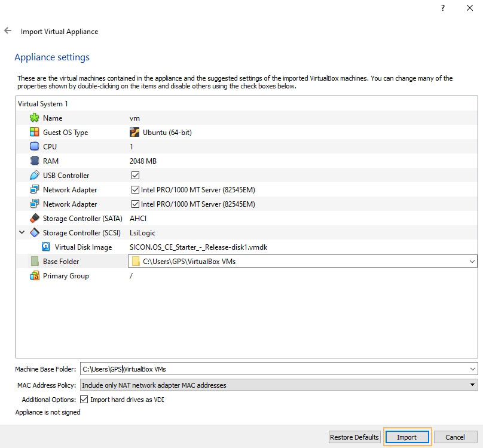This screenshot has height=448, width=483.
Task: Select the Virtual System 1 header row
Action: [x=43, y=104]
